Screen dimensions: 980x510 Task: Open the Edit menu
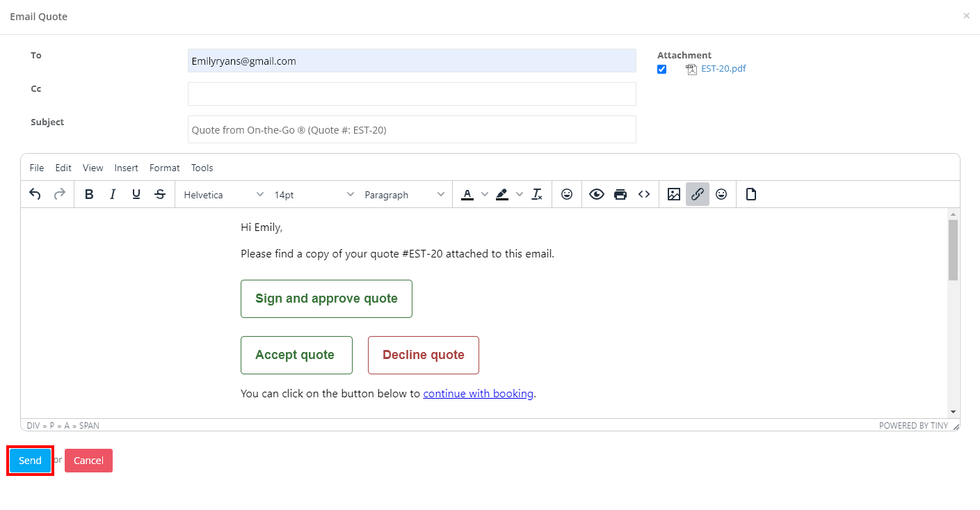[63, 168]
